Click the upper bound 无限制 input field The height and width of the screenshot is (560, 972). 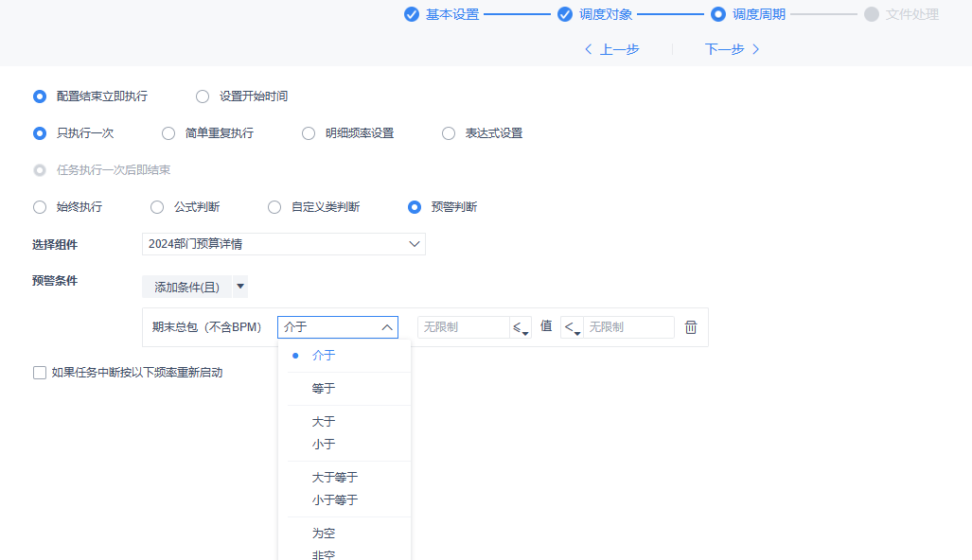[627, 327]
